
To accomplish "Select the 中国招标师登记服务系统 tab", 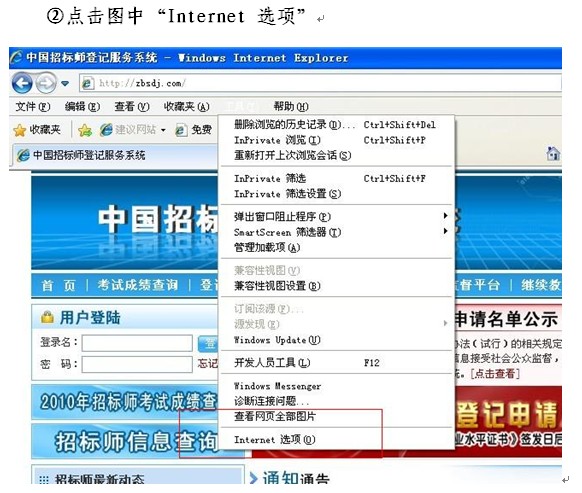I will click(x=115, y=155).
